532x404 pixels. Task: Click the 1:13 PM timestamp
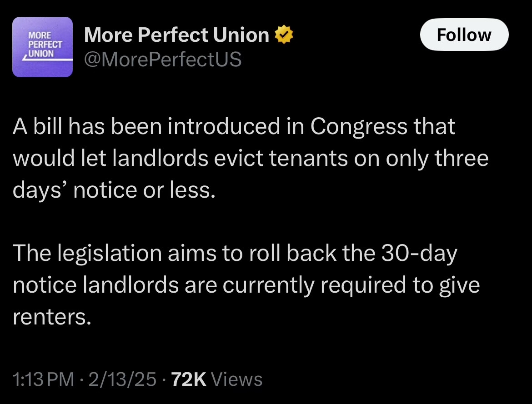coord(43,379)
